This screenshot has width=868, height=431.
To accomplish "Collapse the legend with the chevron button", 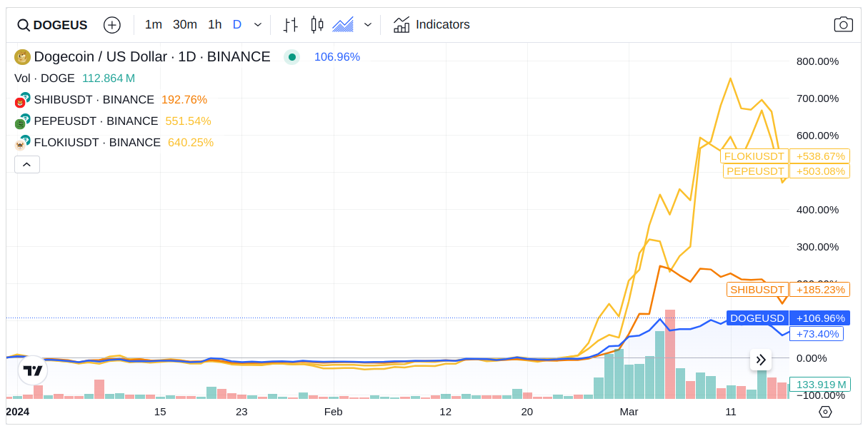I will [x=27, y=165].
